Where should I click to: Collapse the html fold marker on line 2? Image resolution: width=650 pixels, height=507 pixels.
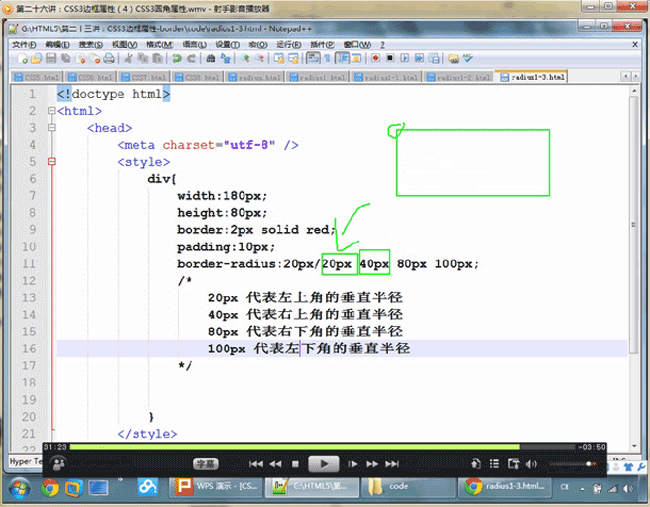coord(51,111)
